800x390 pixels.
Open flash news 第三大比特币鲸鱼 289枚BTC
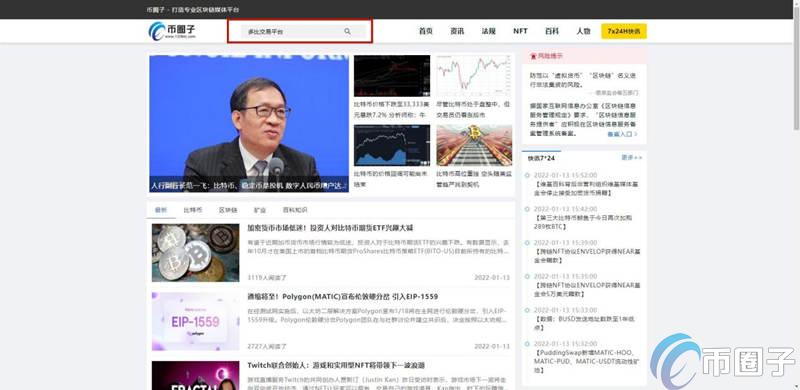tap(583, 222)
